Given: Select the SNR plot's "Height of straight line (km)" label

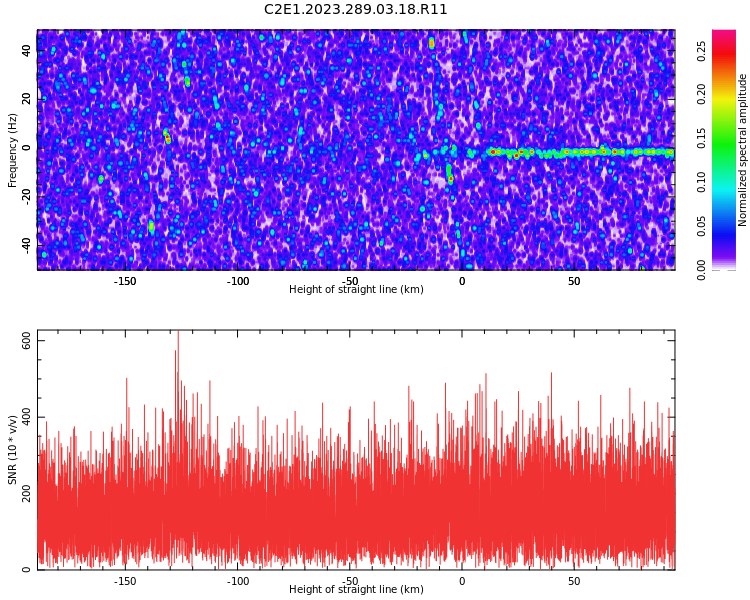Looking at the screenshot, I should pos(356,589).
